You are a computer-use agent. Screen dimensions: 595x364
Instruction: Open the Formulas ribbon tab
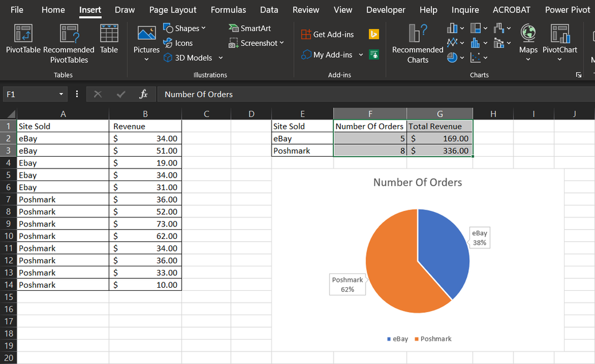pyautogui.click(x=228, y=10)
